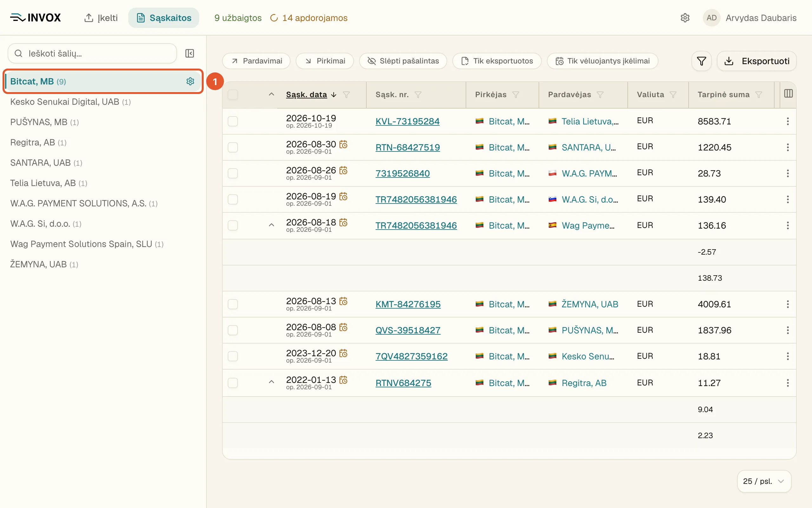The image size is (812, 508).
Task: Select checkbox for invoice KVL-73195284
Action: 233,121
